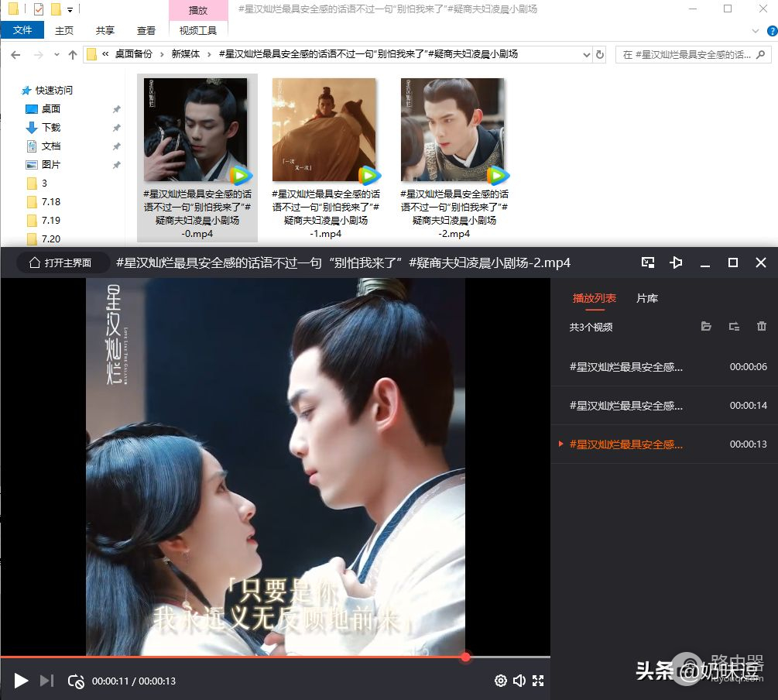Open quick access toolbar customize dropdown
This screenshot has height=700, width=778.
click(70, 9)
